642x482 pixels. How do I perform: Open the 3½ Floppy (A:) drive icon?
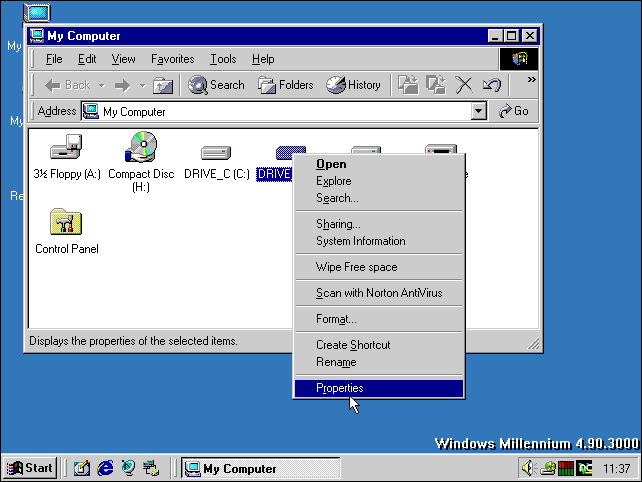(x=66, y=147)
